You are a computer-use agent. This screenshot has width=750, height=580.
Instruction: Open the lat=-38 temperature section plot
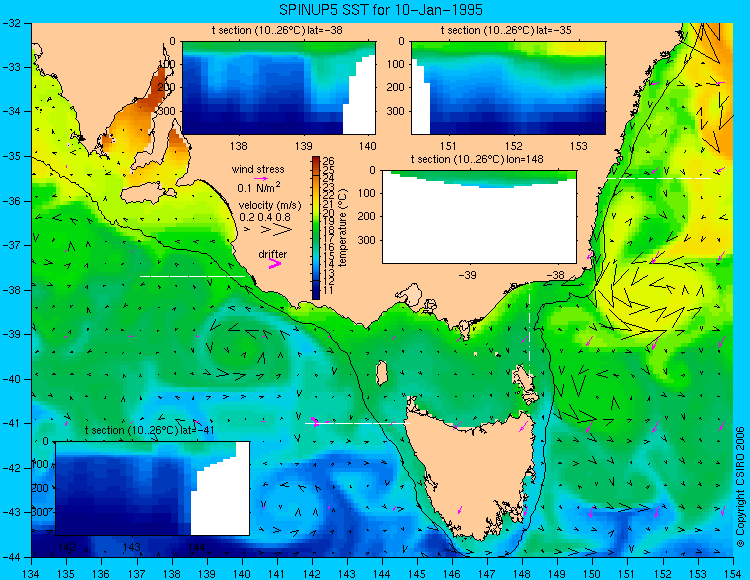[x=279, y=88]
